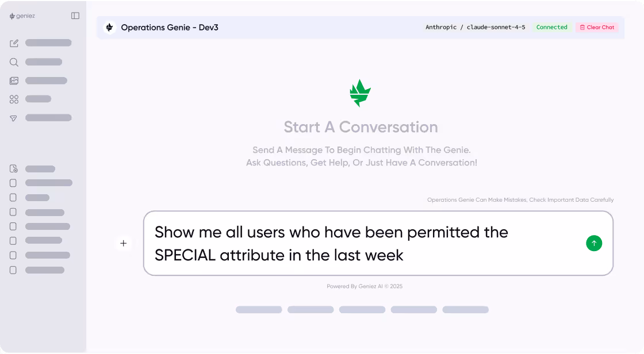This screenshot has width=644, height=354.
Task: Open the Anthropic / claude-sonnet-4-5 model selector
Action: 476,27
